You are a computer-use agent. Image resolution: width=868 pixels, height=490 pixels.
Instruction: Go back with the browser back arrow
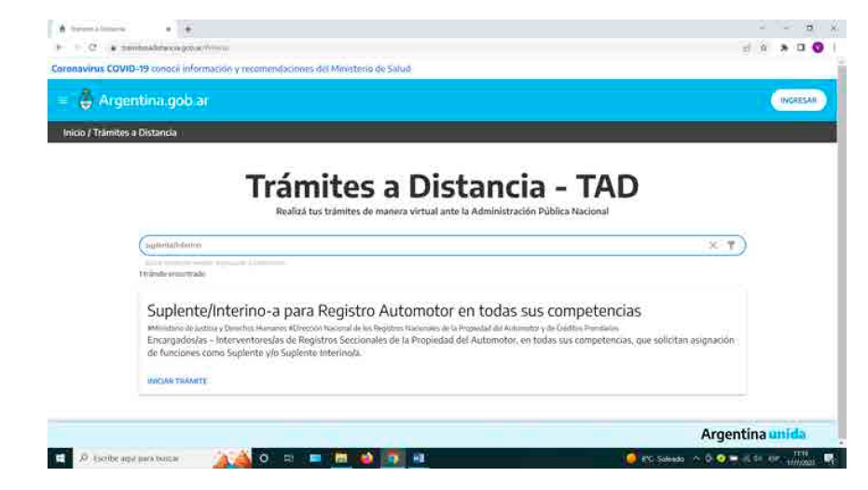(x=59, y=48)
